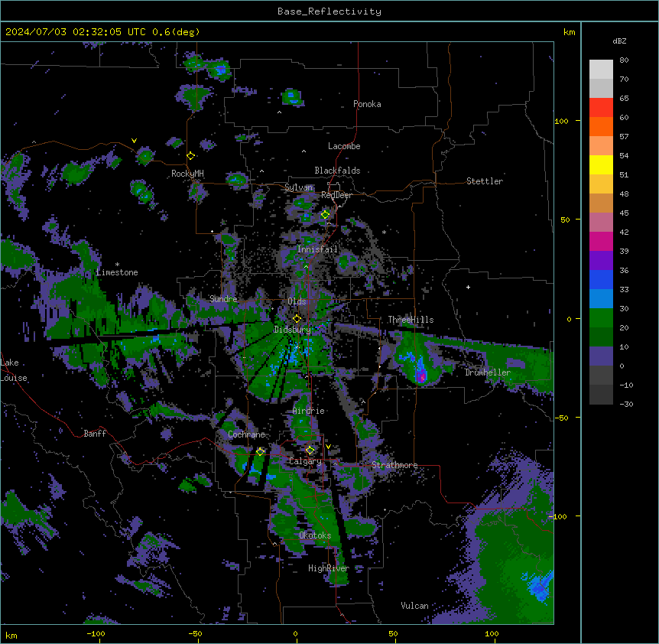Select the RockyMH label
Viewport: 659px width, 644px height.
point(187,174)
